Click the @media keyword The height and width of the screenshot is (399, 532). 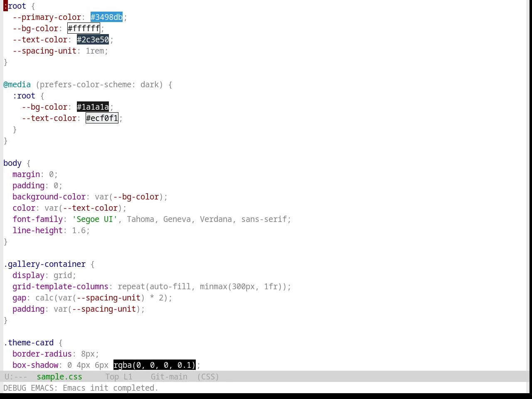(17, 84)
